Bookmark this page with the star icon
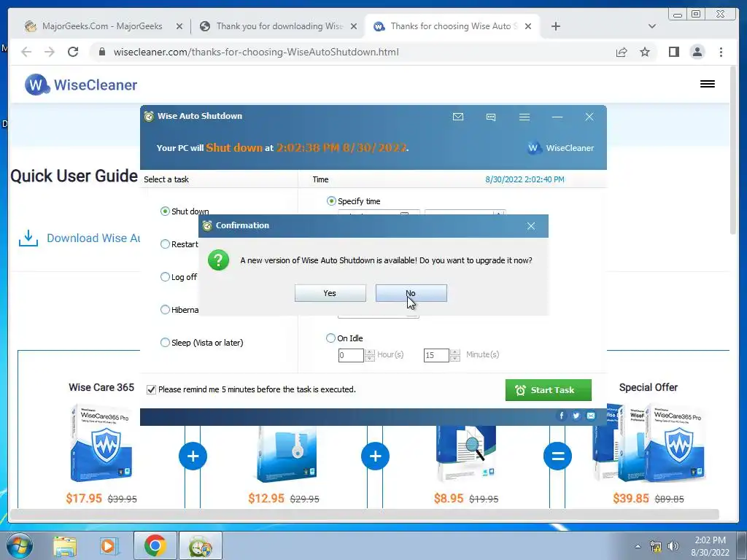The width and height of the screenshot is (747, 560). point(645,52)
